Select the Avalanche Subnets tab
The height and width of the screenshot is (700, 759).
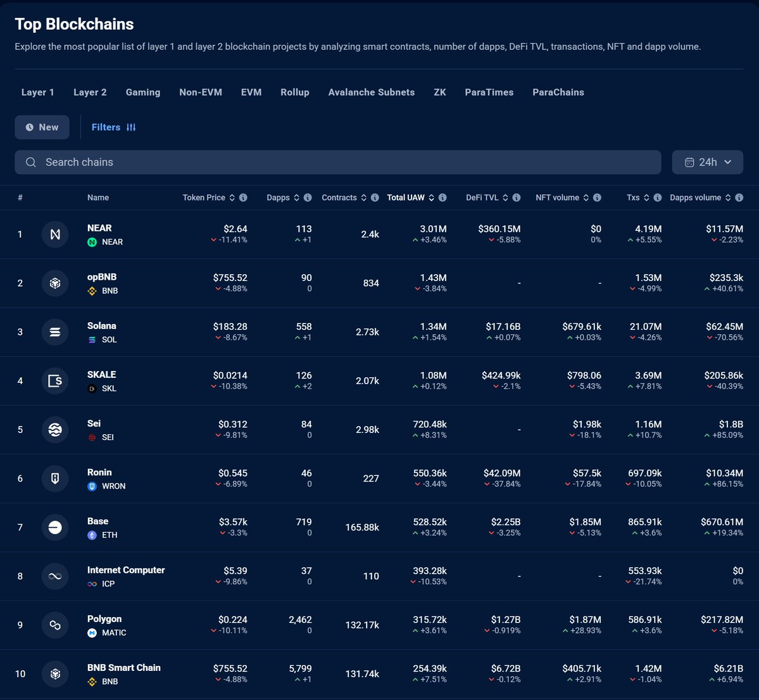click(372, 92)
